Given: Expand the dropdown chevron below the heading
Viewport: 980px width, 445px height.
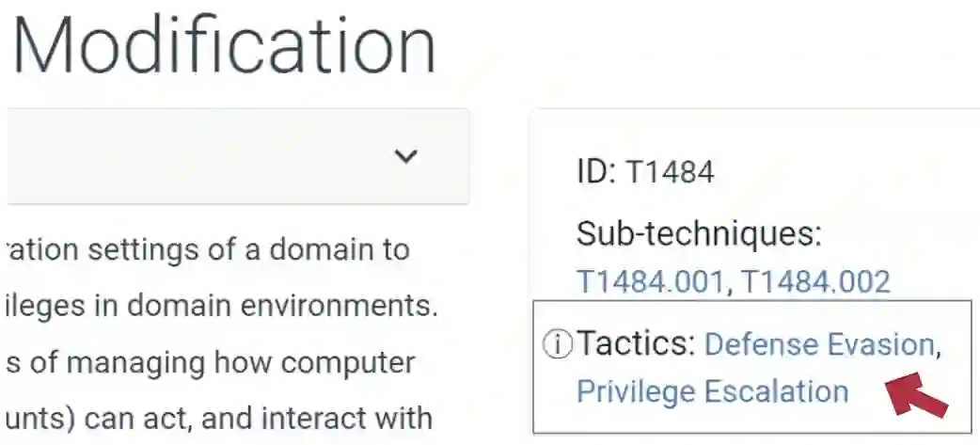Looking at the screenshot, I should point(405,156).
